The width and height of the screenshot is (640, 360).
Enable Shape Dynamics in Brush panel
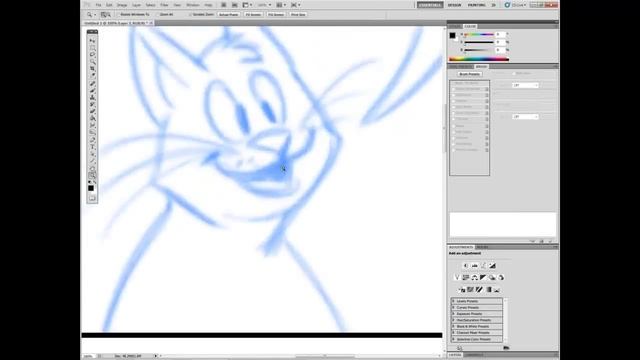pyautogui.click(x=453, y=89)
